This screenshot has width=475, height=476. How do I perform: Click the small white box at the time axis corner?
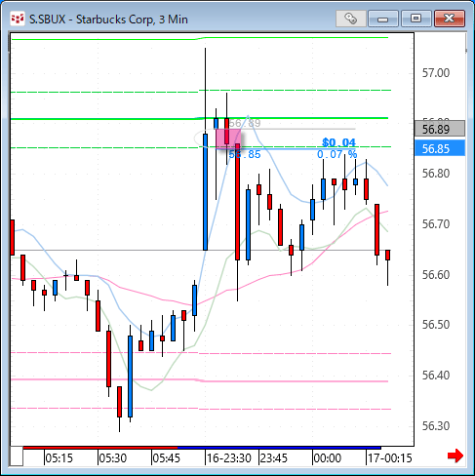point(17,456)
